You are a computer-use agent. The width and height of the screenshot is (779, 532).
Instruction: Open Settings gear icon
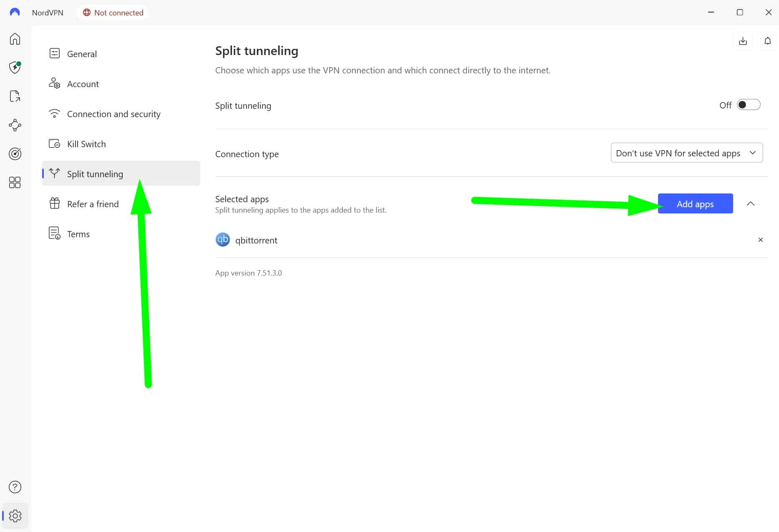[x=15, y=516]
